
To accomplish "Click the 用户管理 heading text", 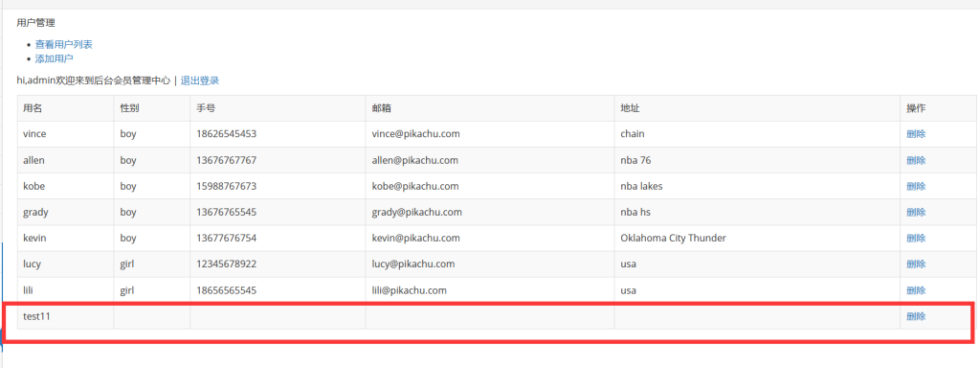I will (35, 23).
